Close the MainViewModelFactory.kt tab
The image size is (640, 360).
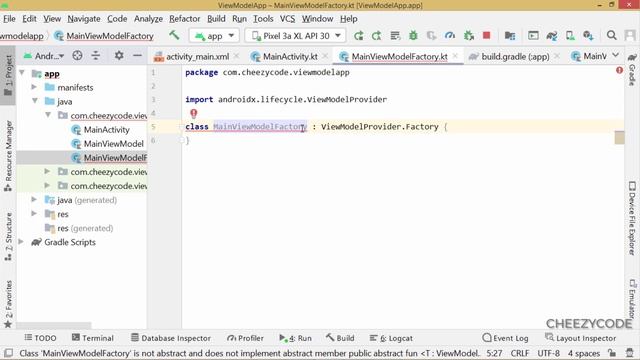coord(455,56)
